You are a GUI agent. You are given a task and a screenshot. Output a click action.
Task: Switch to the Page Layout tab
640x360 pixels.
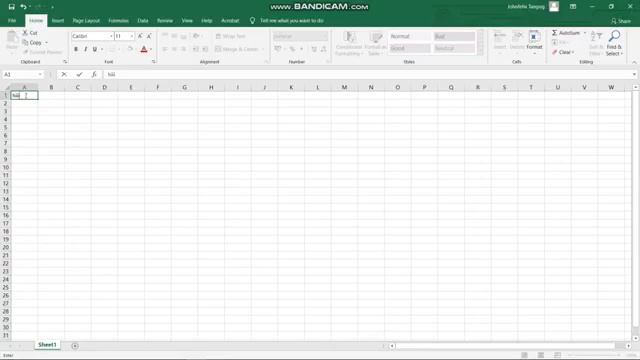click(x=86, y=20)
